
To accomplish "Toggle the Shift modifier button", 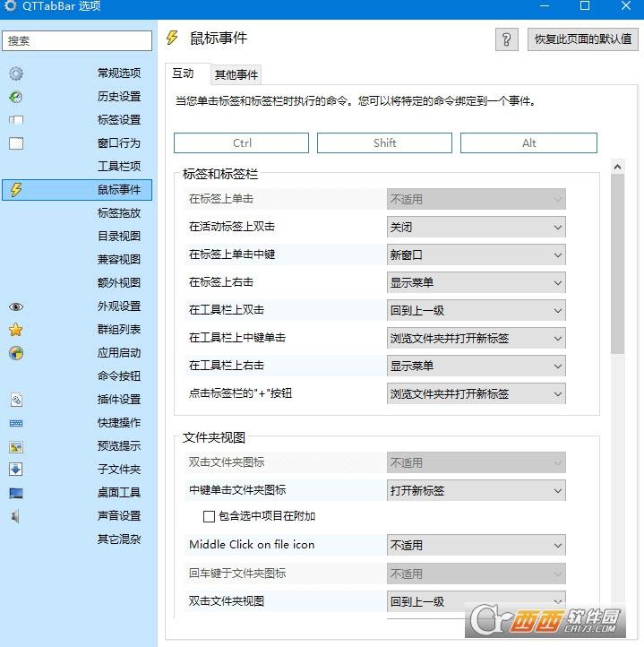I will 384,142.
